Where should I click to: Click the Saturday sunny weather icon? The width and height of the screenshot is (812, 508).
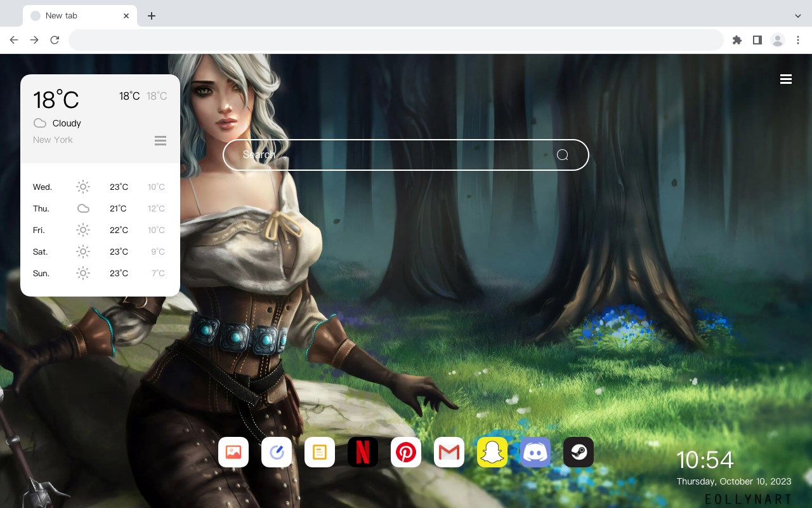pos(83,251)
